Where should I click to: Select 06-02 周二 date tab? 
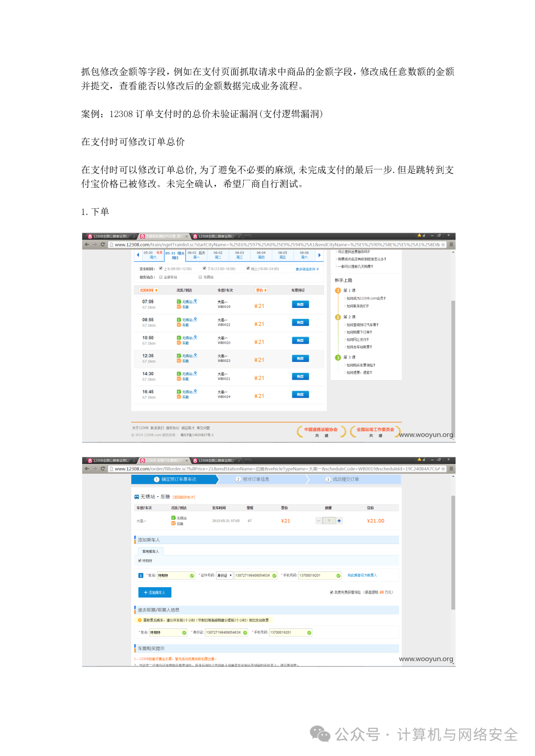218,255
